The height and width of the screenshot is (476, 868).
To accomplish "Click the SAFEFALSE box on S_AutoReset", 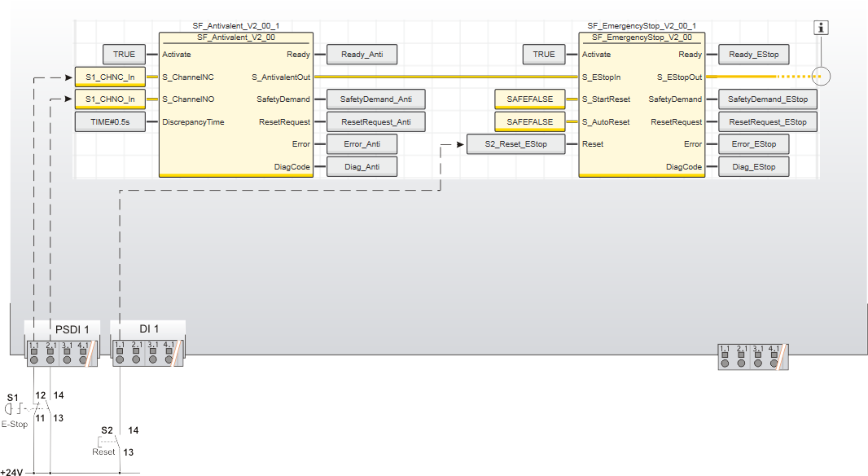I will 529,122.
